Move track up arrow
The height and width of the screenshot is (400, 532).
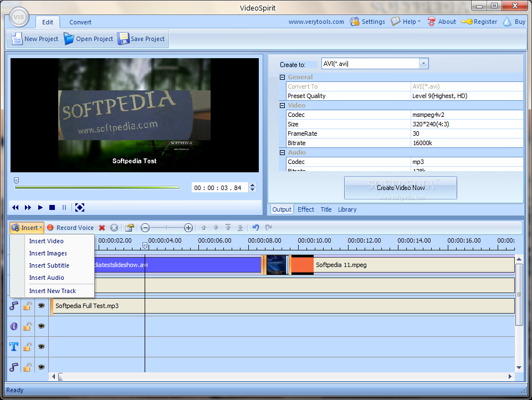tap(203, 228)
